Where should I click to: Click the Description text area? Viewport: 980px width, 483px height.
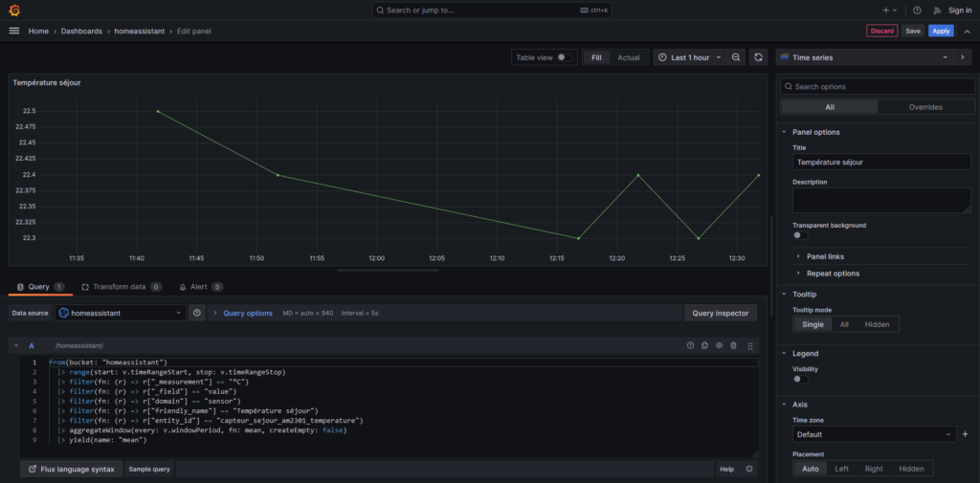tap(881, 201)
